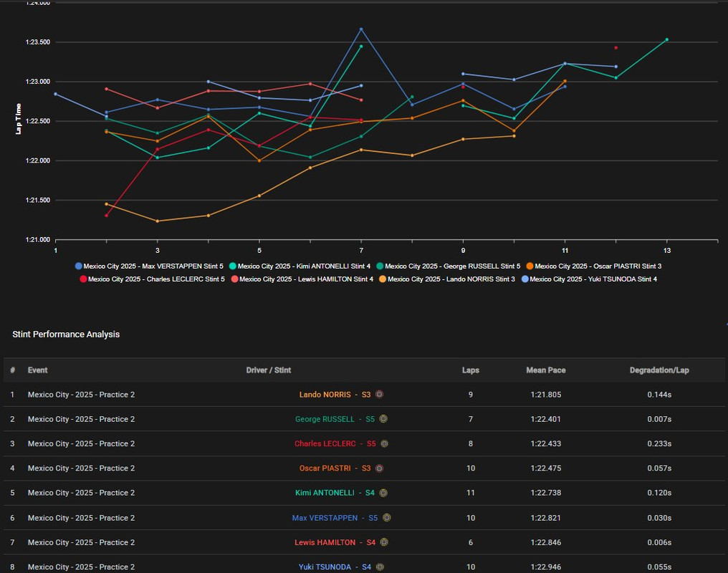728x573 pixels.
Task: Sort table by the # column header
Action: (12, 370)
